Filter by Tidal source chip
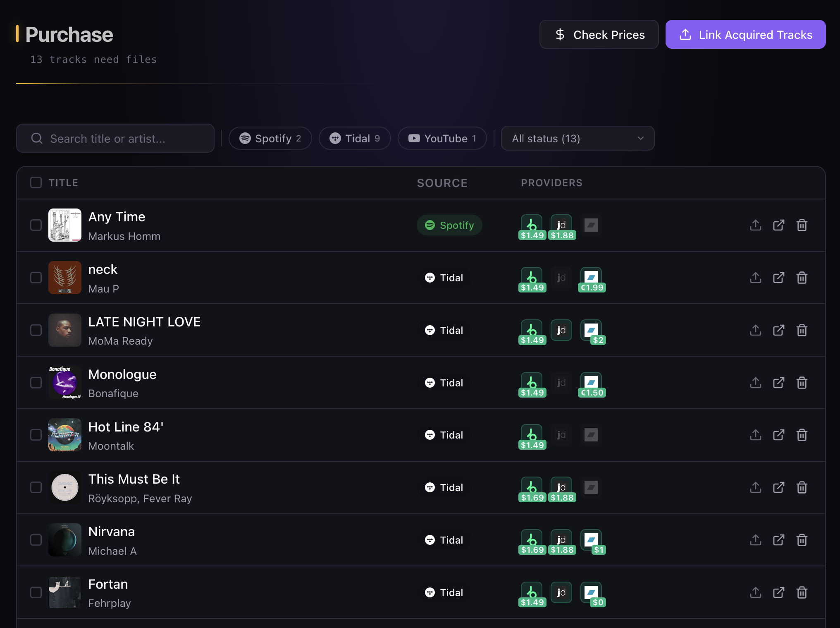The width and height of the screenshot is (840, 628). pos(355,138)
